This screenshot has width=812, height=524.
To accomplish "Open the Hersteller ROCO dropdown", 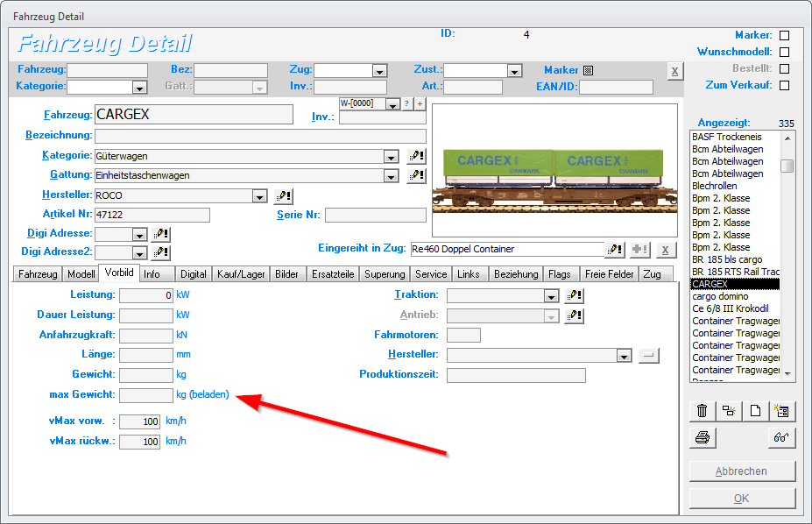I will tap(259, 196).
